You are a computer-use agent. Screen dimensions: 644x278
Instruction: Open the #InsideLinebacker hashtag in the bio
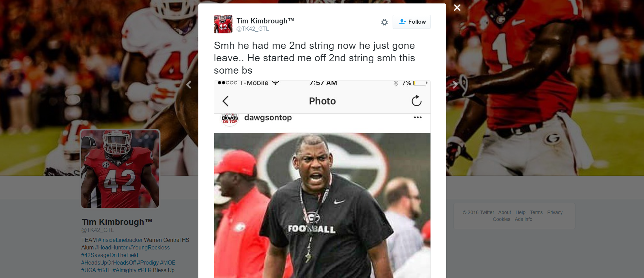120,240
